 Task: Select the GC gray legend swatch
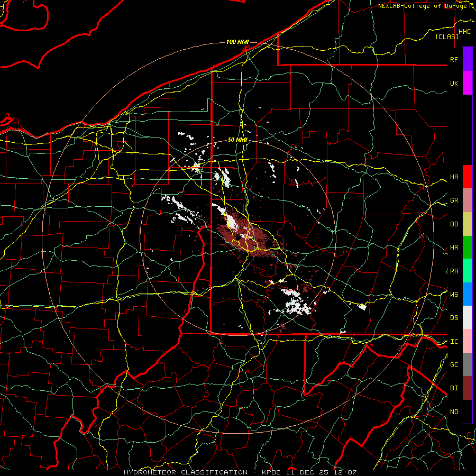point(467,364)
